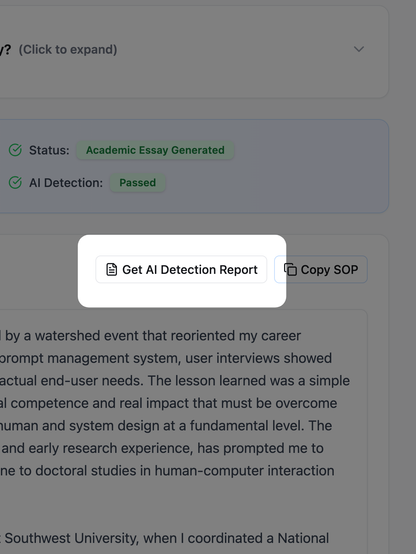Click the line mentioning "early research experience"

(162, 448)
